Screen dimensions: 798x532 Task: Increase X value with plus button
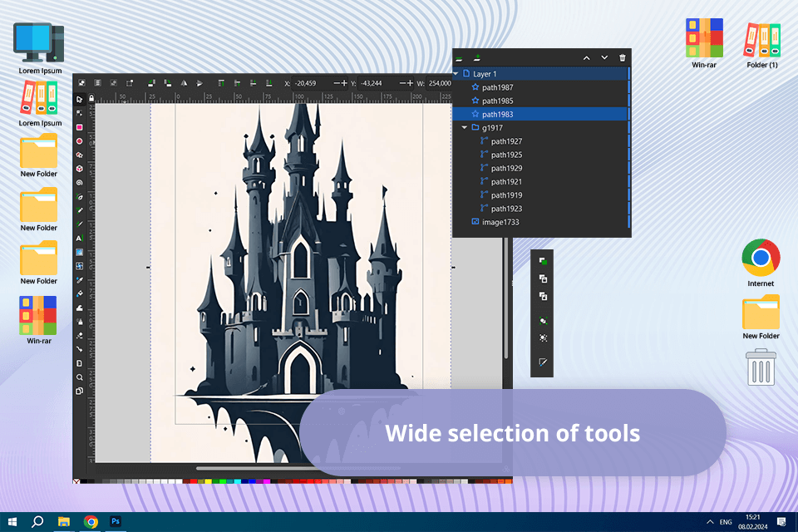[344, 83]
